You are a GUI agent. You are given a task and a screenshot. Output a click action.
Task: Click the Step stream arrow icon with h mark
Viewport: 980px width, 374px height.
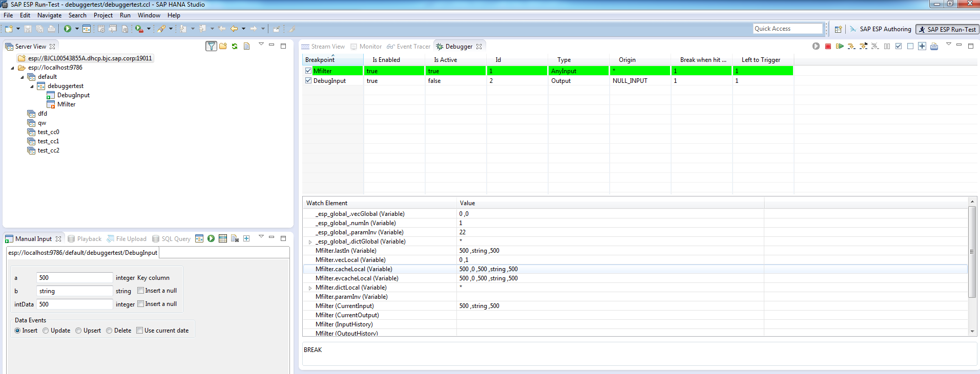[863, 46]
